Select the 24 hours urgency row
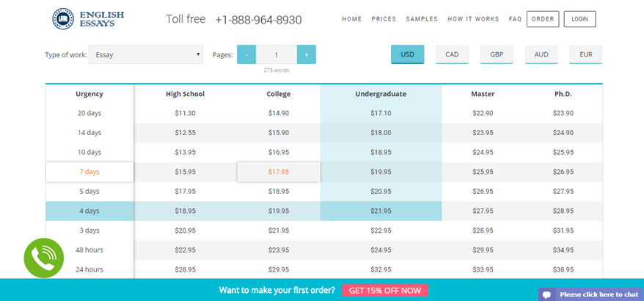The width and height of the screenshot is (644, 301). coord(89,269)
